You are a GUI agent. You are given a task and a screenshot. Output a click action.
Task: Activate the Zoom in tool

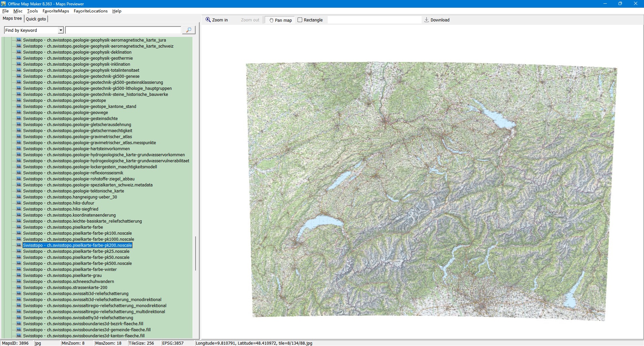pos(217,20)
